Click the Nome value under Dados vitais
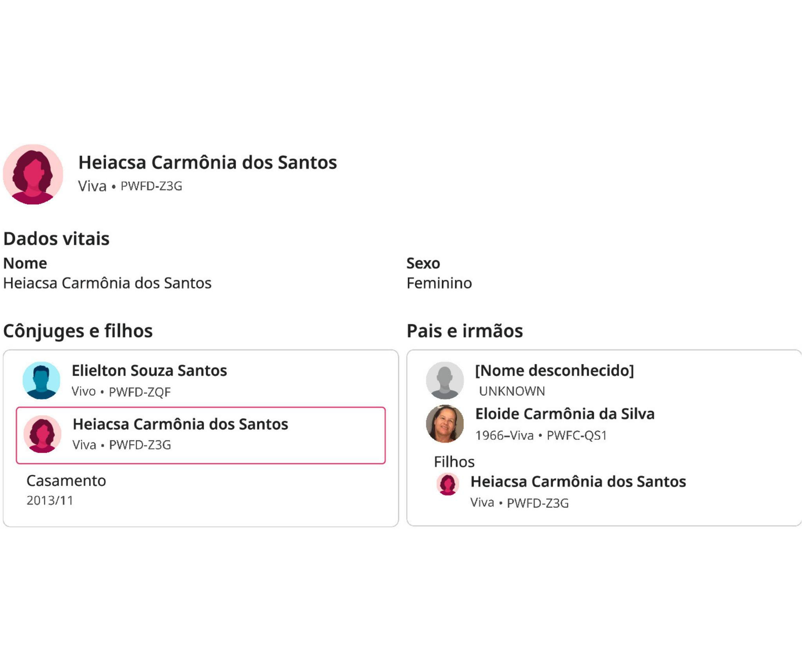 pyautogui.click(x=107, y=283)
